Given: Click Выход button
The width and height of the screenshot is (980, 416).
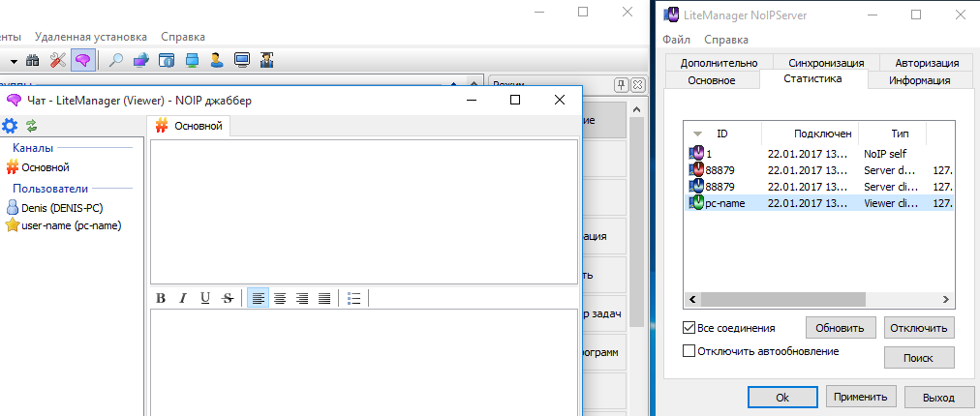Looking at the screenshot, I should pos(938,398).
